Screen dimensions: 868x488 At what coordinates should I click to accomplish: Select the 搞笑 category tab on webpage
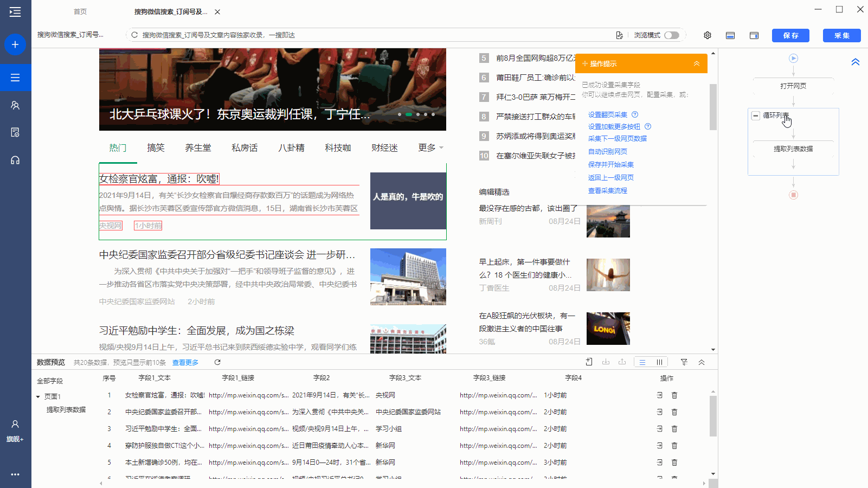(156, 147)
